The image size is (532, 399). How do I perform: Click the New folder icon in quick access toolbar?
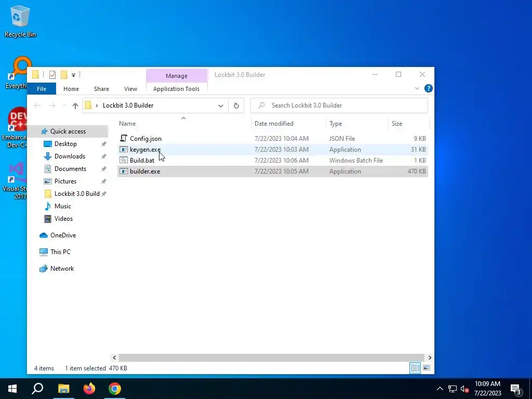coord(64,75)
